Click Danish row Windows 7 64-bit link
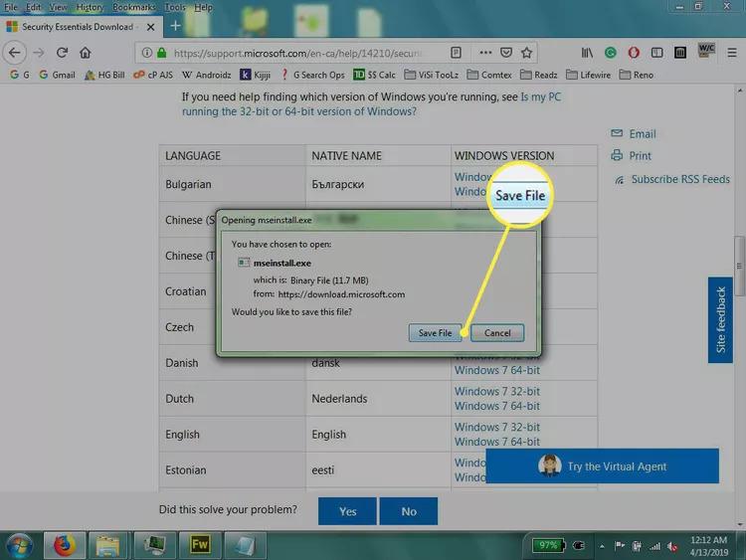This screenshot has width=746, height=560. (x=497, y=370)
